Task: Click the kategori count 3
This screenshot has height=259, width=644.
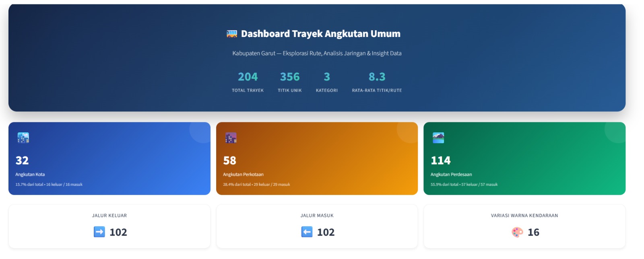Action: coord(327,77)
